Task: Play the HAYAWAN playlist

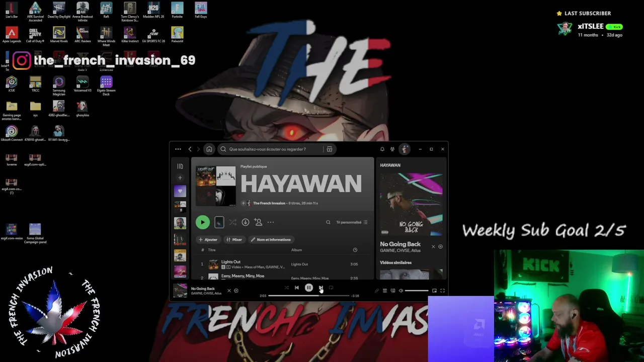Action: [x=203, y=222]
